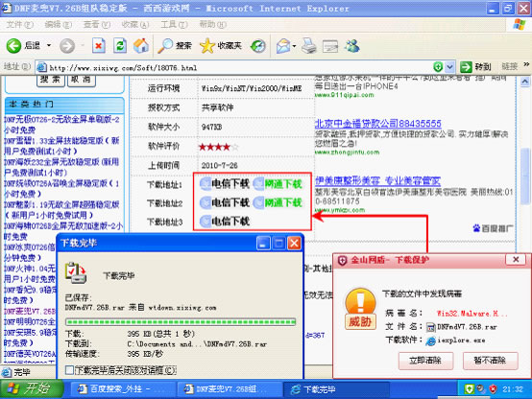Viewport: 532px width, 399px height.
Task: Click 网通下载 link for 下载地址2
Action: (x=278, y=202)
